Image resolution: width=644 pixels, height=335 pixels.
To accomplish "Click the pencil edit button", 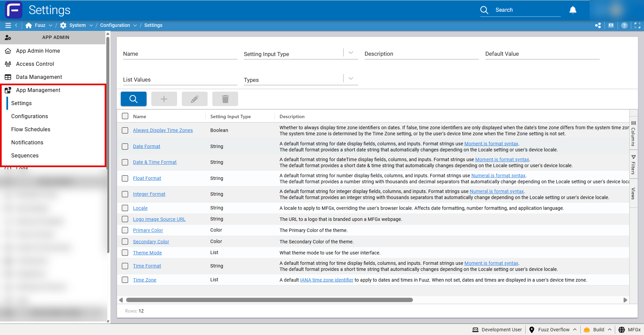I will pyautogui.click(x=195, y=99).
